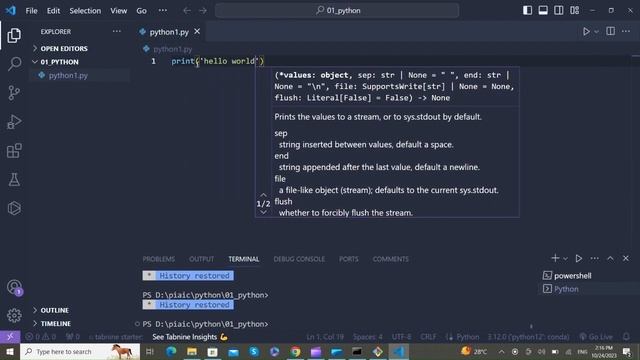Switch to the Problems panel tab
This screenshot has height=360, width=640.
pyautogui.click(x=158, y=259)
